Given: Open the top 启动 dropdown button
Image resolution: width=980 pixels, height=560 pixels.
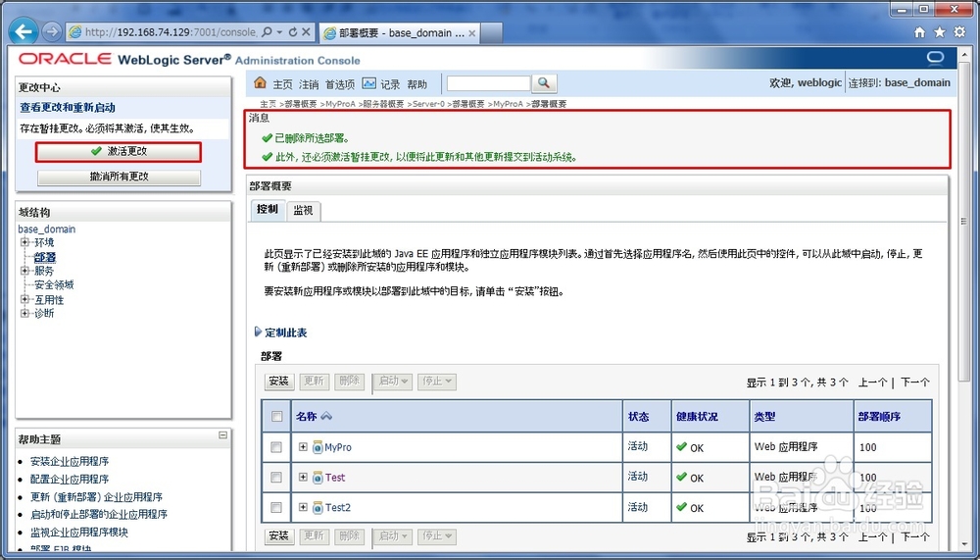Looking at the screenshot, I should pos(393,382).
